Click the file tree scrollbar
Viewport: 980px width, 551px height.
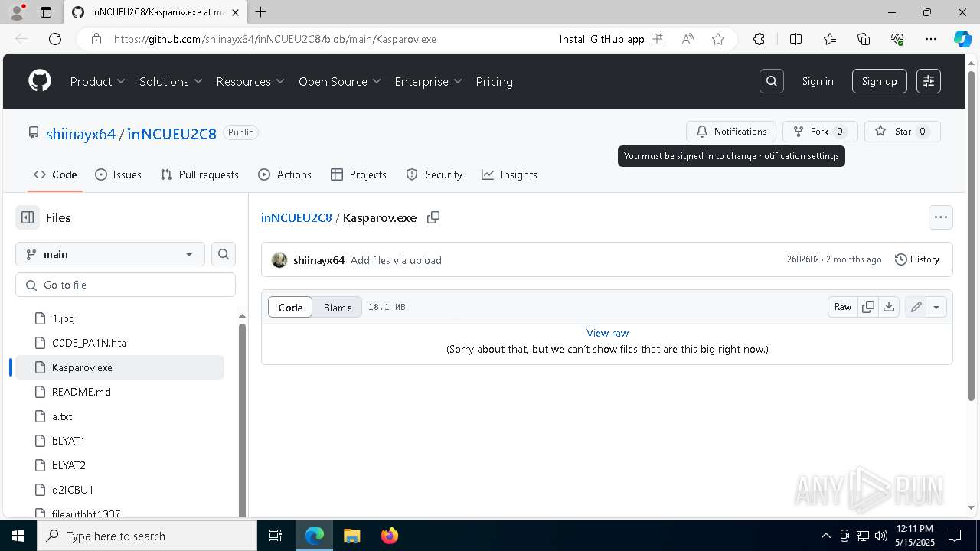click(x=242, y=420)
